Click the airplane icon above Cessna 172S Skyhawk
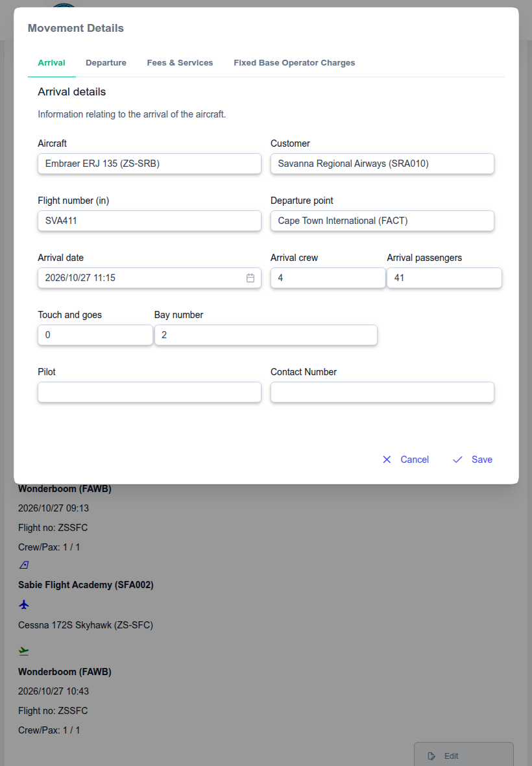This screenshot has height=766, width=532. (x=24, y=605)
